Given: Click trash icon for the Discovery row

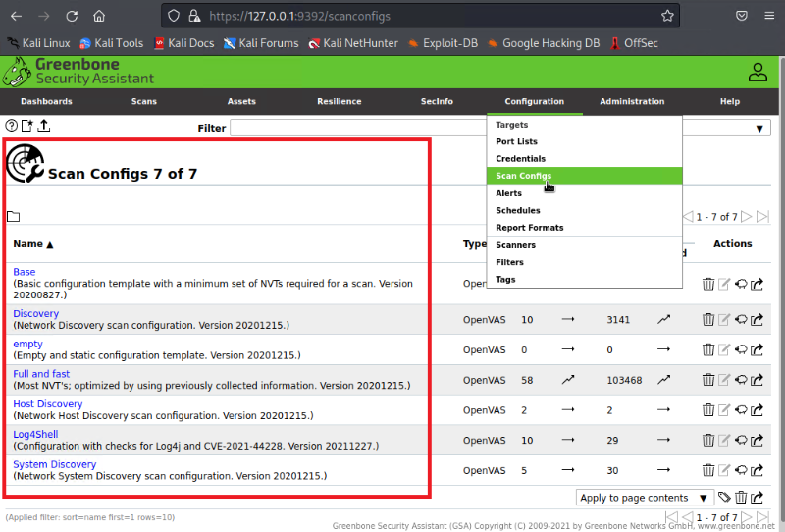Looking at the screenshot, I should pos(708,319).
